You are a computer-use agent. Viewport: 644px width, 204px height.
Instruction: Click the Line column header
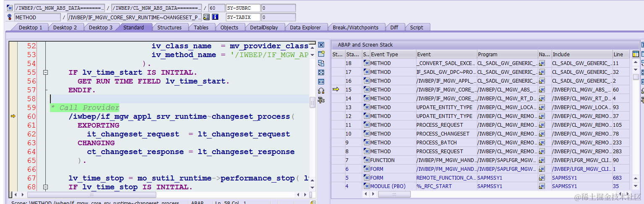[620, 54]
